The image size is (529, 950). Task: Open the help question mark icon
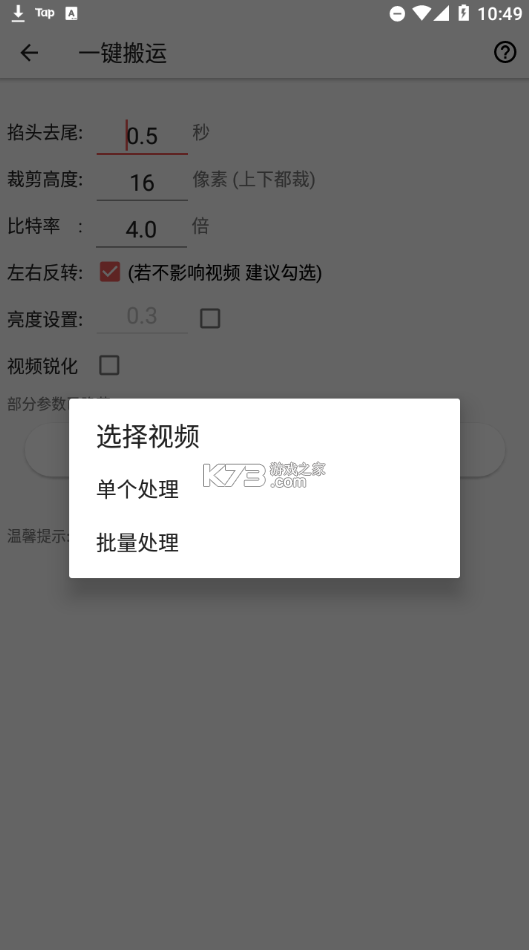pos(505,52)
